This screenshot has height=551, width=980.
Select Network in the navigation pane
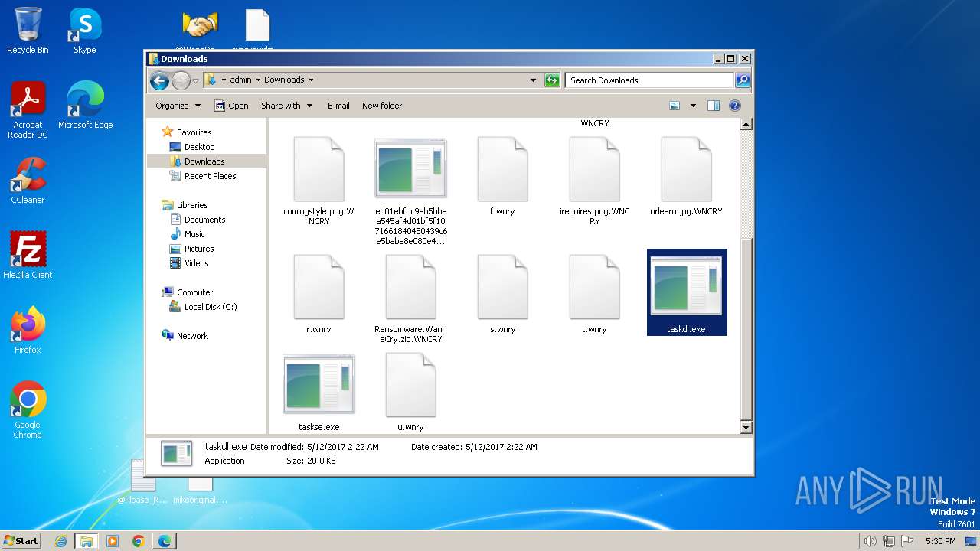click(x=192, y=336)
